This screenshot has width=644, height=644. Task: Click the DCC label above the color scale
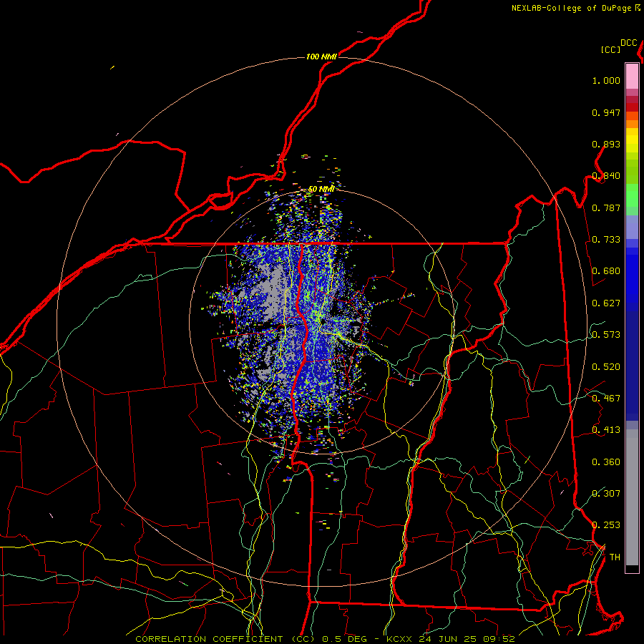tap(629, 43)
